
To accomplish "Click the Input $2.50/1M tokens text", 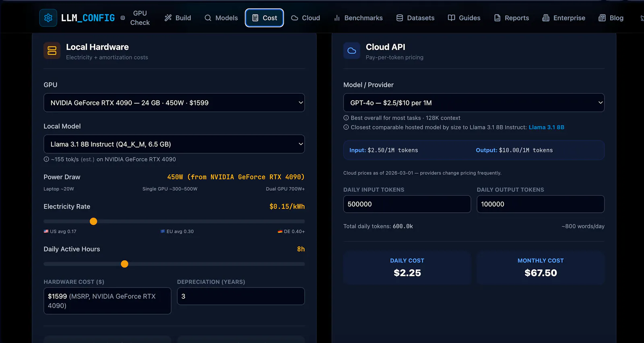I will [x=384, y=150].
